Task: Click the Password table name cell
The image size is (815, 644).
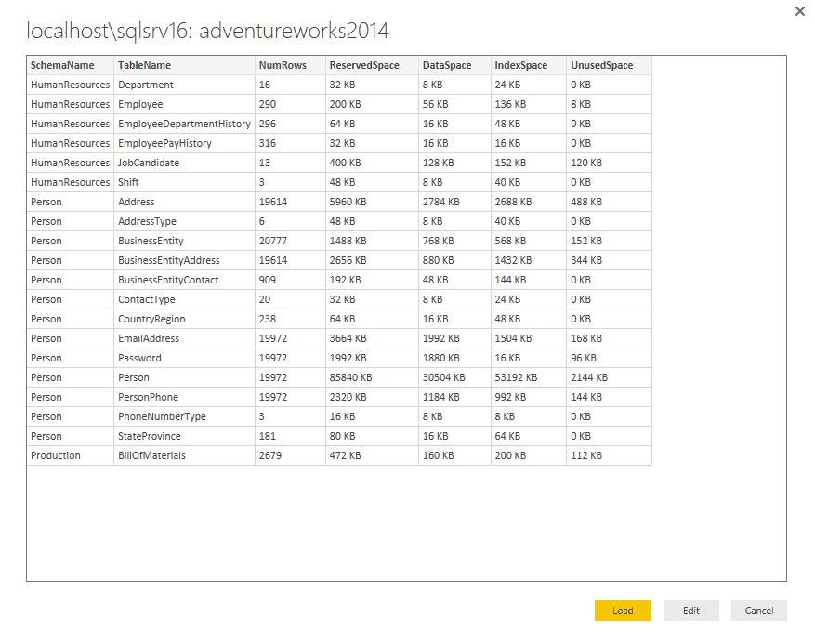Action: pos(185,358)
